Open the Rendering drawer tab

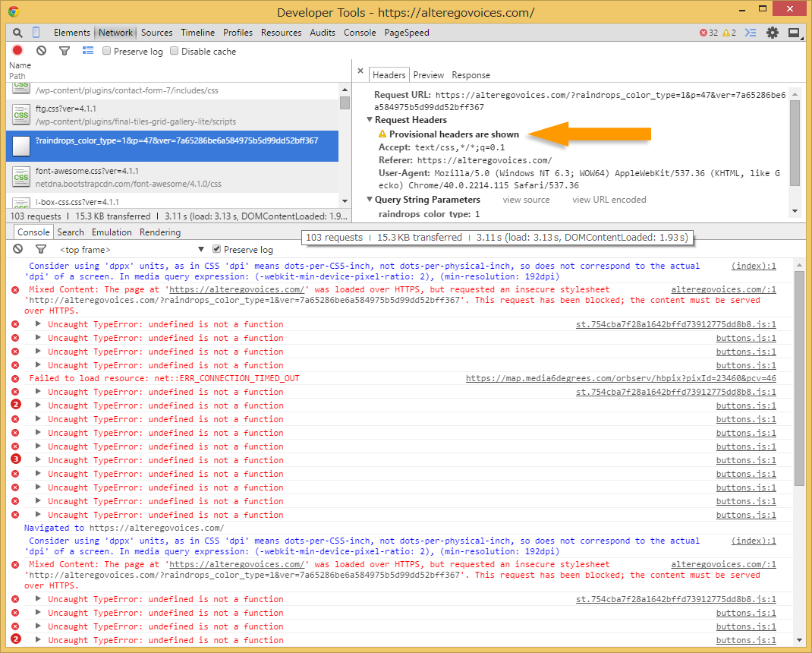click(x=160, y=232)
